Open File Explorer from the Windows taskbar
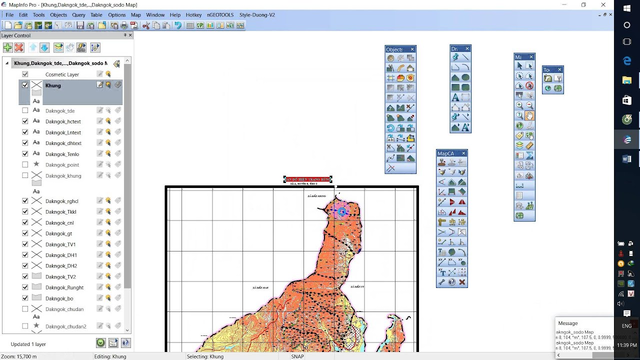The height and width of the screenshot is (360, 640). [627, 80]
